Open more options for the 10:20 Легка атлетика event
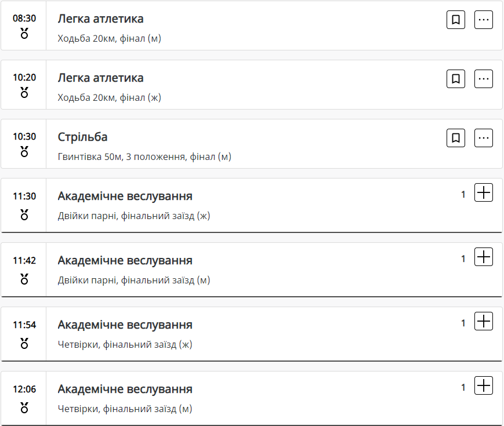 [484, 78]
